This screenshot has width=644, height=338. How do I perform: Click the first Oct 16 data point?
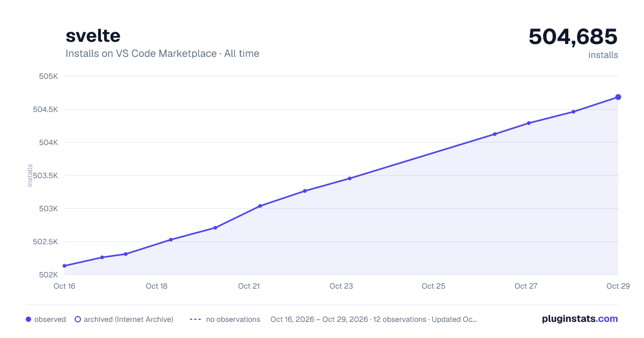[x=64, y=266]
